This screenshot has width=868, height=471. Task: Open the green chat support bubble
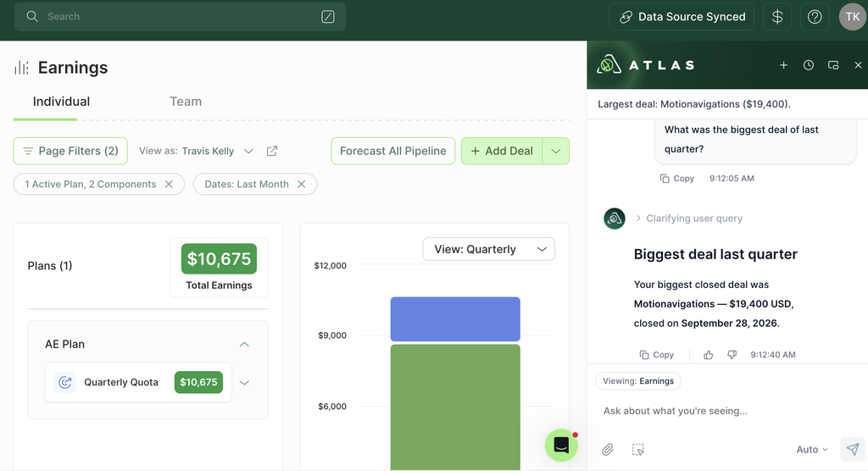[561, 445]
